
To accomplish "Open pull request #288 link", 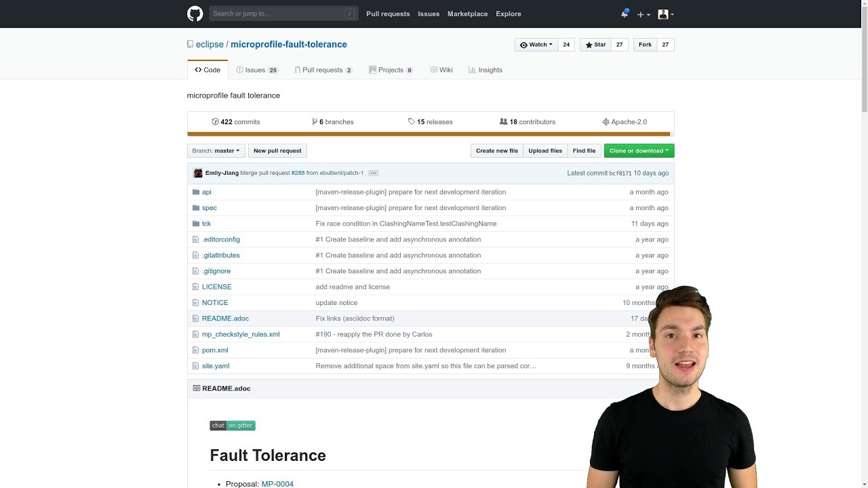I will pyautogui.click(x=298, y=173).
